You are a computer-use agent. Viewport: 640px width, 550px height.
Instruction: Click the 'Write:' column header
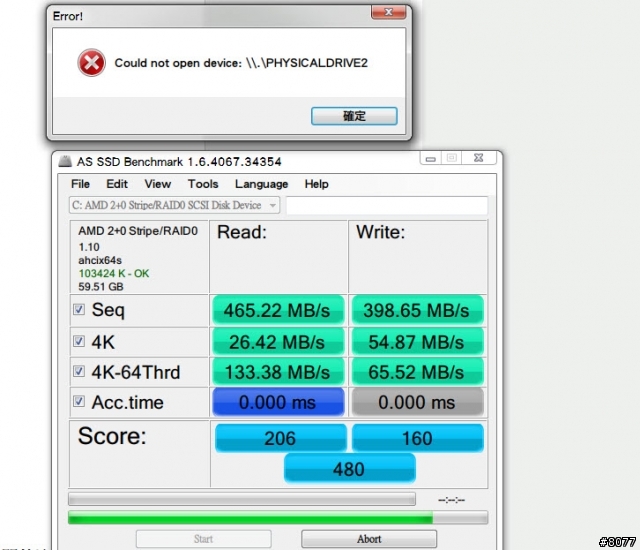(380, 232)
